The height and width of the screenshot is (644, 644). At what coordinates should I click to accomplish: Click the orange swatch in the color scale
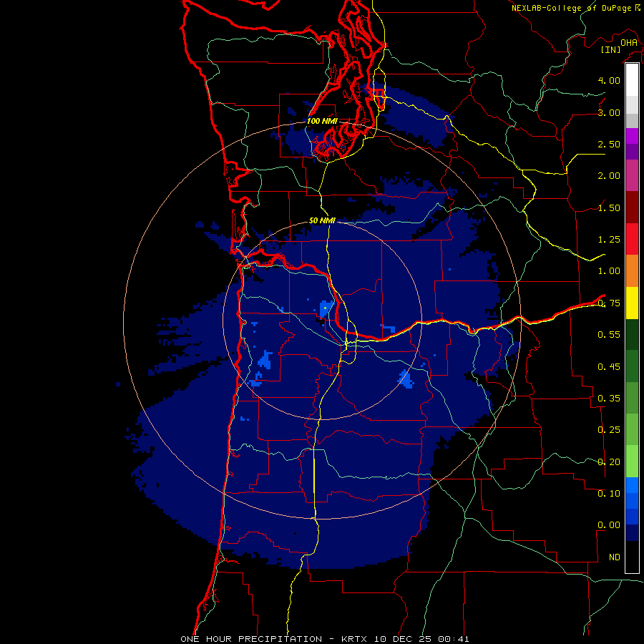click(632, 271)
